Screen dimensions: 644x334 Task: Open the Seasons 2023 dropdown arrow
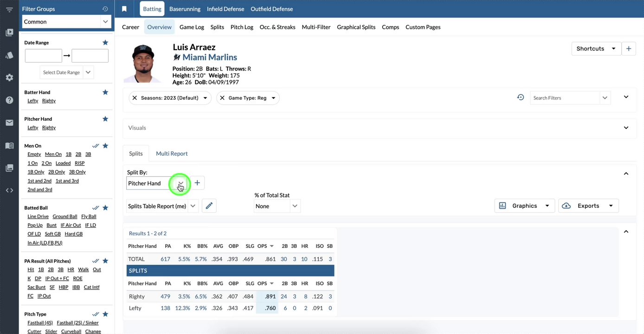click(x=205, y=98)
